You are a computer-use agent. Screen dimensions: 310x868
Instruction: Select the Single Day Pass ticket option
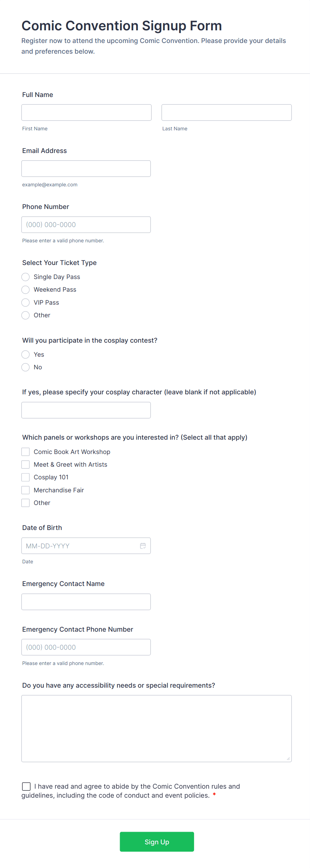(x=26, y=277)
